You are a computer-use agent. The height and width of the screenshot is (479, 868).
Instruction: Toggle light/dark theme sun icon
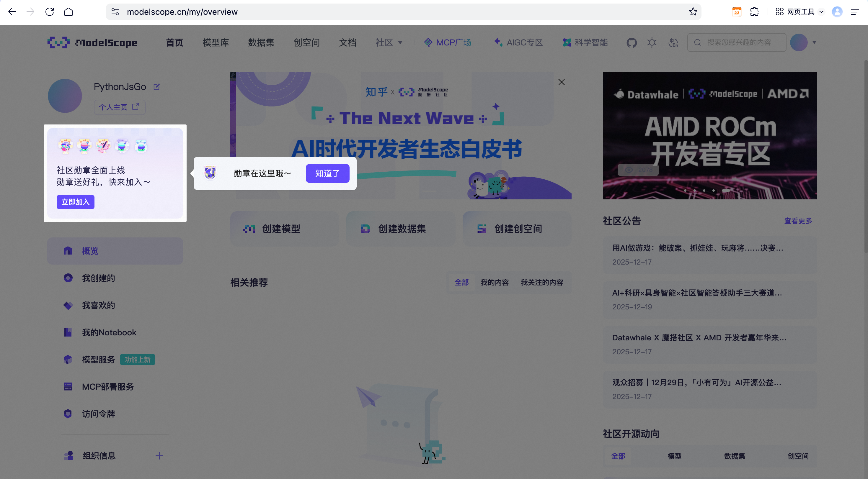tap(652, 43)
